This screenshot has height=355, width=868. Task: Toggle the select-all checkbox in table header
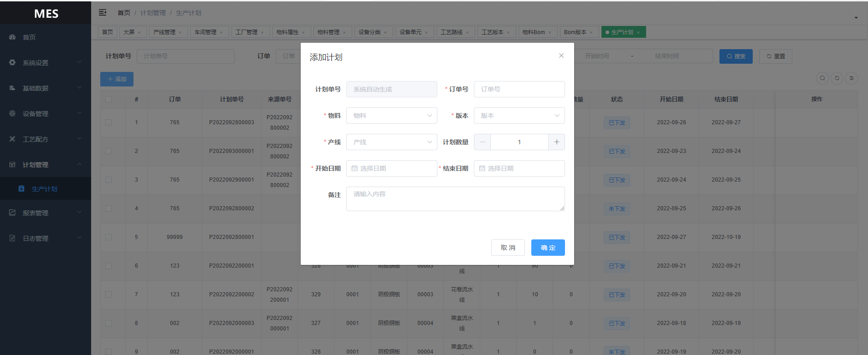[x=108, y=99]
